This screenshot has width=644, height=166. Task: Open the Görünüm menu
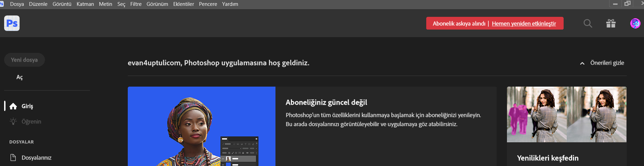click(157, 4)
